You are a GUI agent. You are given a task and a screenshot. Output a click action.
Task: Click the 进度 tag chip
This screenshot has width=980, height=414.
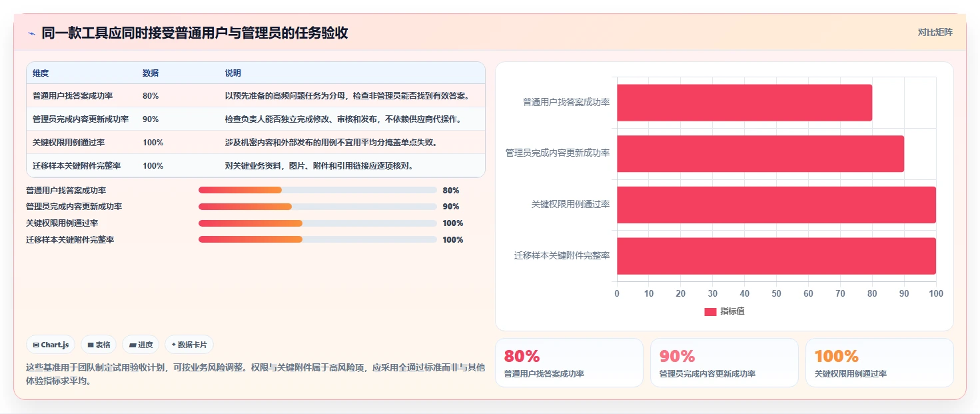pos(141,345)
